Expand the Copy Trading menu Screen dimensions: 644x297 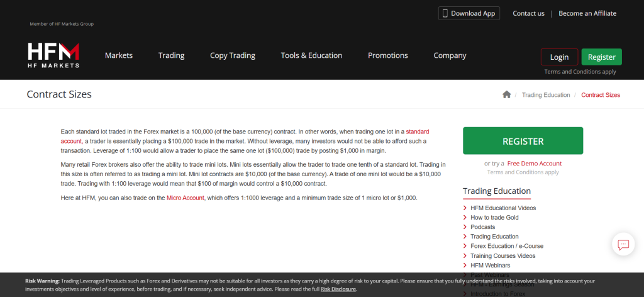[233, 55]
